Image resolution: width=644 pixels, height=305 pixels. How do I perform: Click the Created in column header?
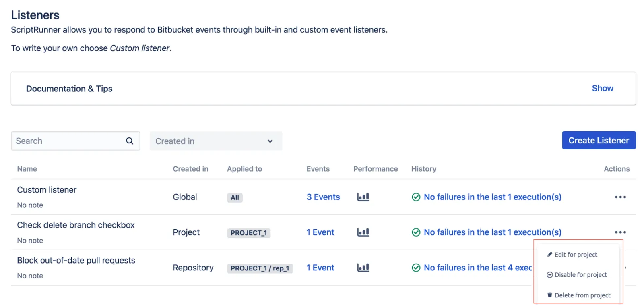(190, 169)
